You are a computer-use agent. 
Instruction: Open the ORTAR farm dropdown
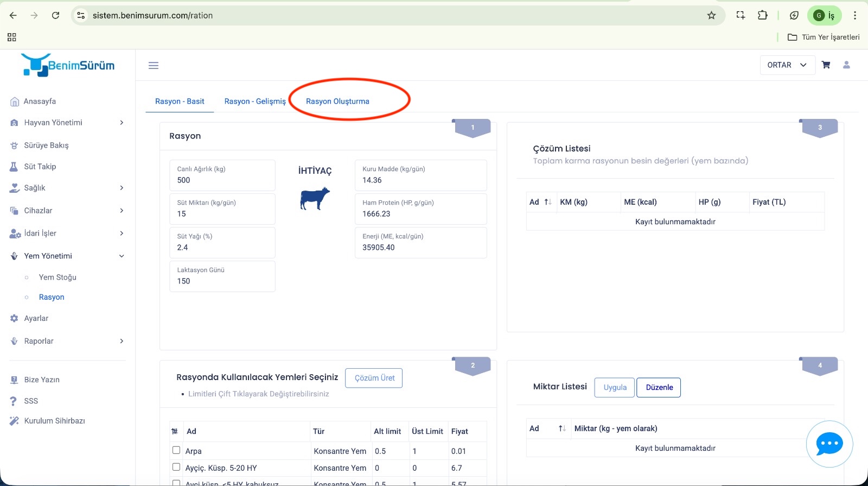point(788,65)
